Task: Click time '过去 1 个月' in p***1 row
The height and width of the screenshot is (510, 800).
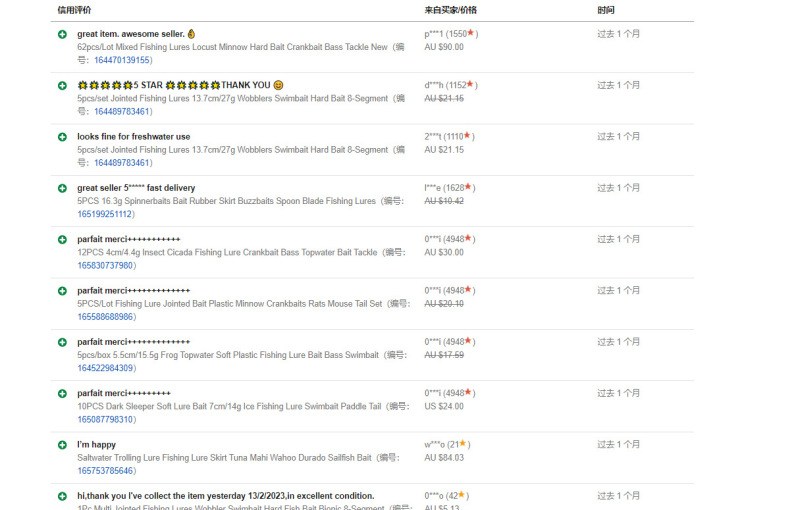Action: coord(618,34)
